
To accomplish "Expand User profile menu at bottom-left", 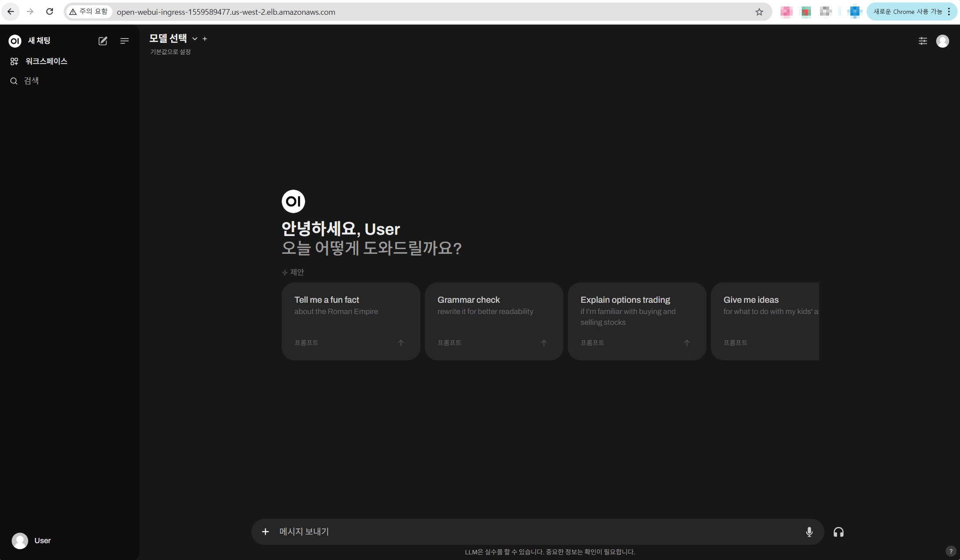I will 31,541.
